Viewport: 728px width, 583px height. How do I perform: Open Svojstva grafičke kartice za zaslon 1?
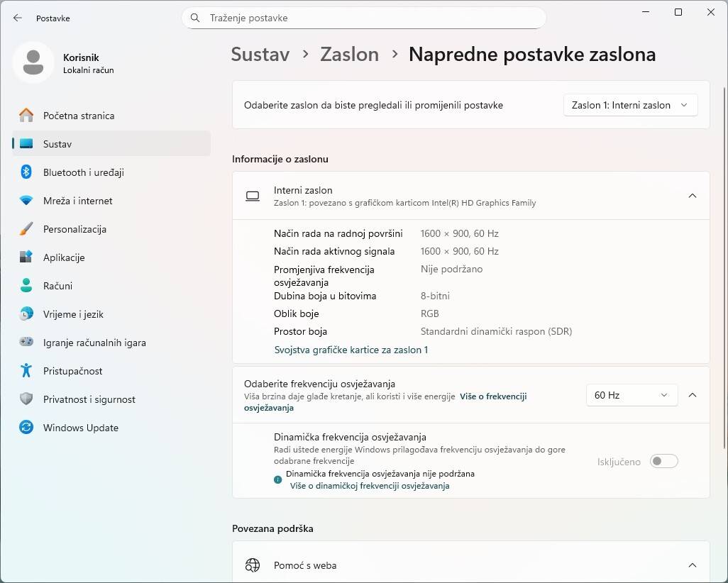point(351,350)
